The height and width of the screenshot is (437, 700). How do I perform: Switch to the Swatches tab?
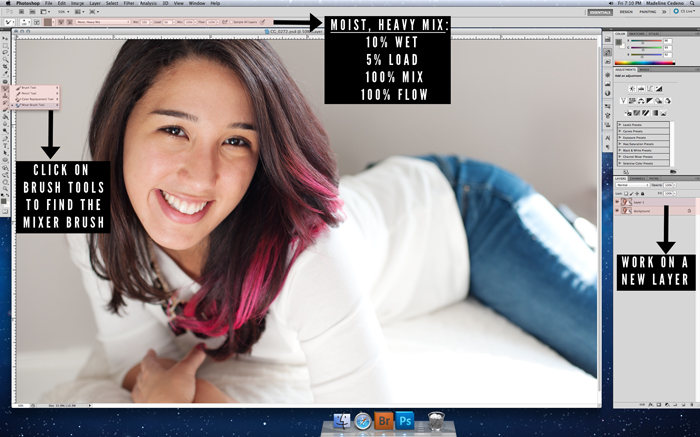point(637,34)
